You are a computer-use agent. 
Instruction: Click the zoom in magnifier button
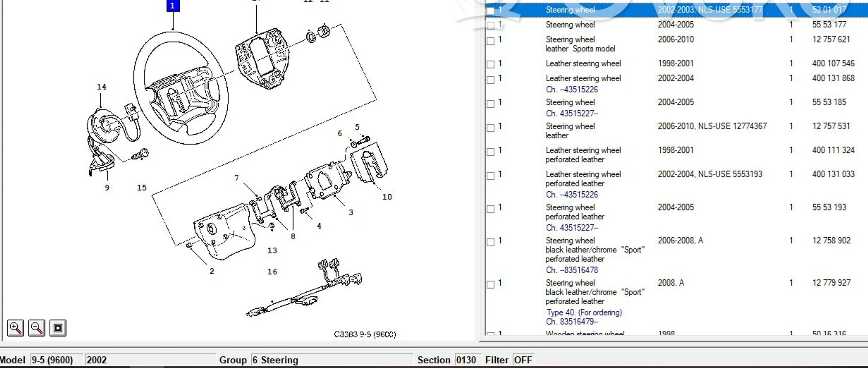[x=16, y=328]
